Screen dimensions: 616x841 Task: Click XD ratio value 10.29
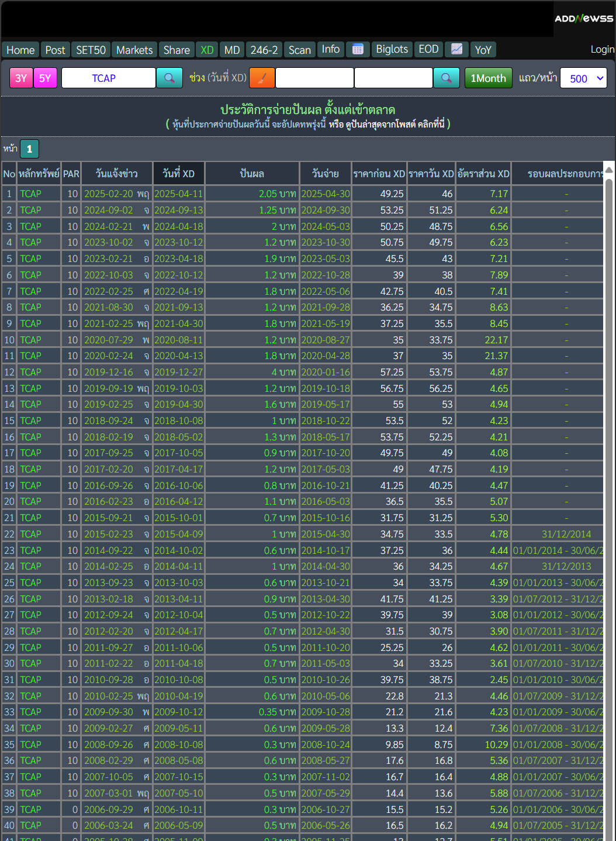click(x=496, y=745)
